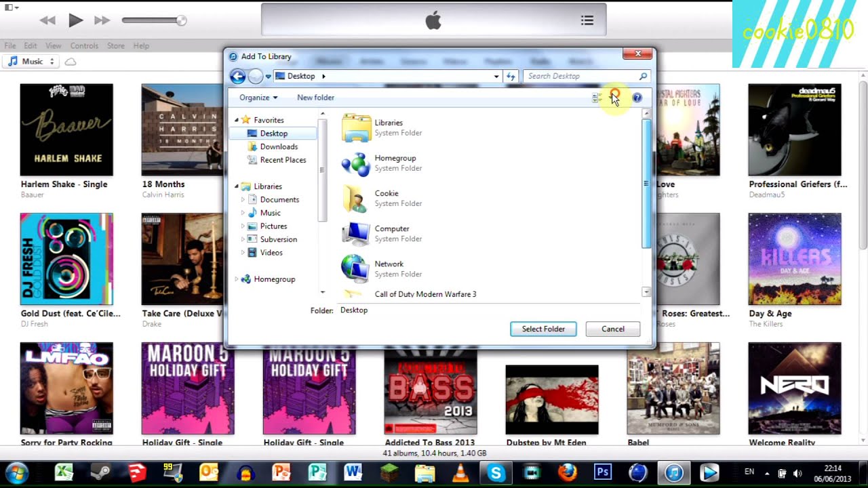868x488 pixels.
Task: Open the Edit menu in iTunes
Action: click(x=31, y=45)
